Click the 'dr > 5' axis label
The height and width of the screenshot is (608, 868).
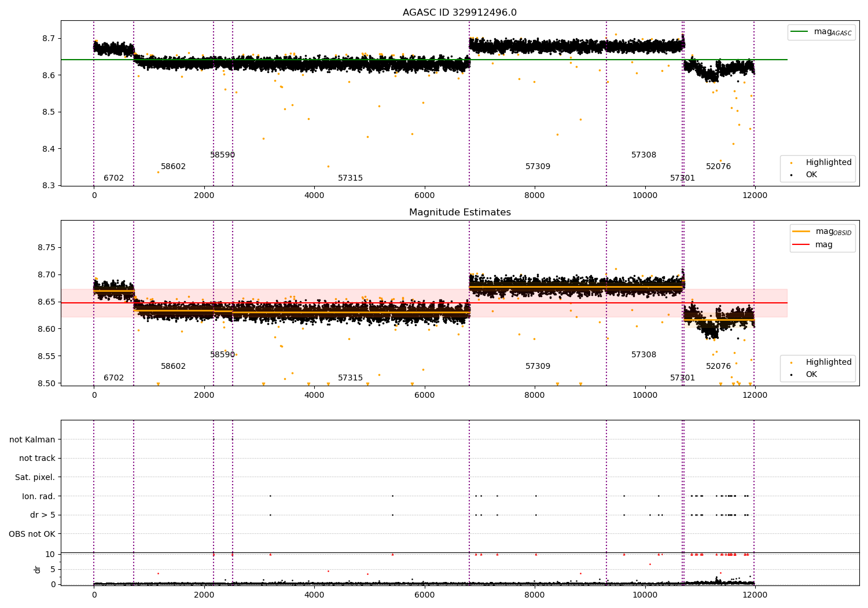(43, 515)
